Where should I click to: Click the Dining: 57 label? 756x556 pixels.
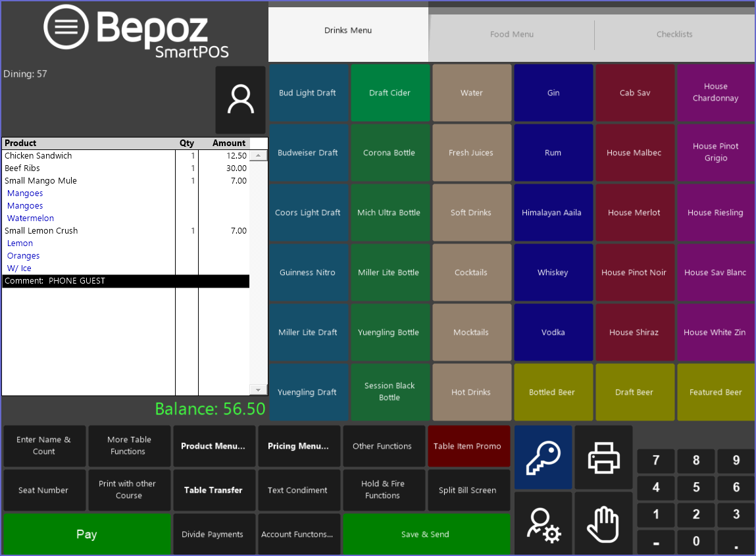point(25,74)
